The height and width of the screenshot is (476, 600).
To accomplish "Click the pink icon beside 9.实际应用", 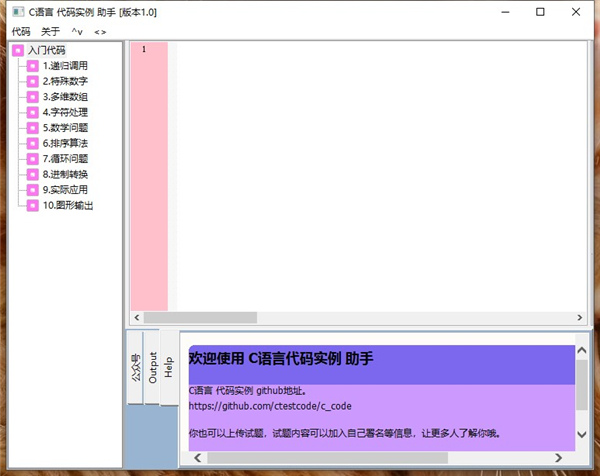I will pos(33,190).
